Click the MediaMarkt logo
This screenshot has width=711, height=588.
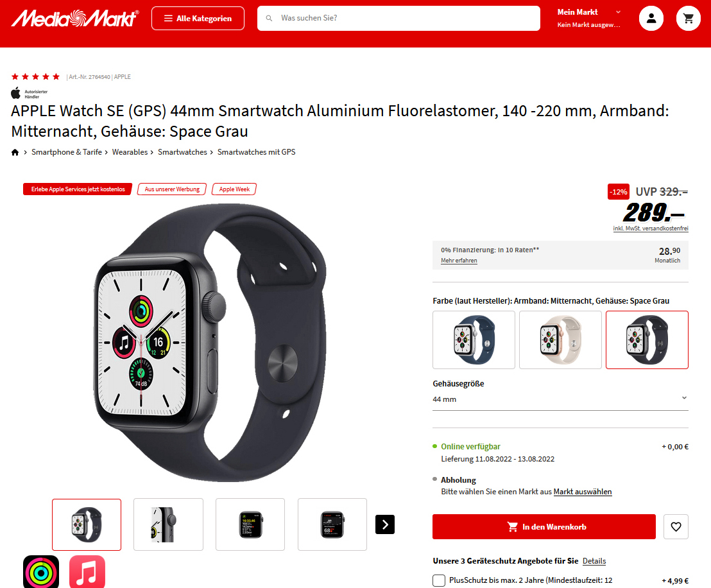75,18
